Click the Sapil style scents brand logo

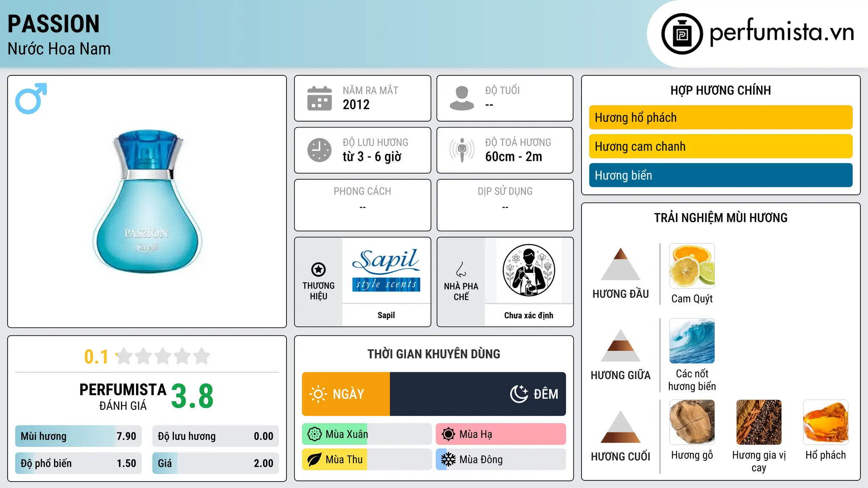(x=386, y=271)
